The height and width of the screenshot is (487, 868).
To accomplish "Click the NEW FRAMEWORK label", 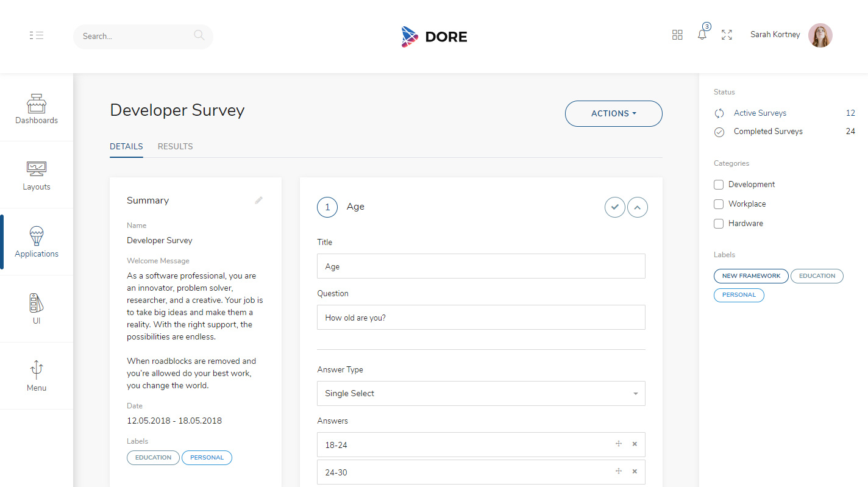I will pyautogui.click(x=750, y=275).
